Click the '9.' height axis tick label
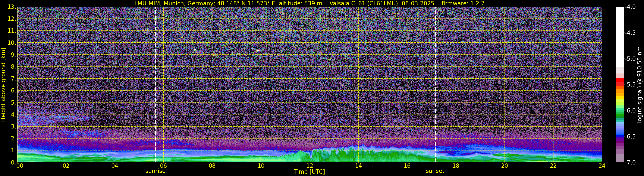 pyautogui.click(x=13, y=55)
